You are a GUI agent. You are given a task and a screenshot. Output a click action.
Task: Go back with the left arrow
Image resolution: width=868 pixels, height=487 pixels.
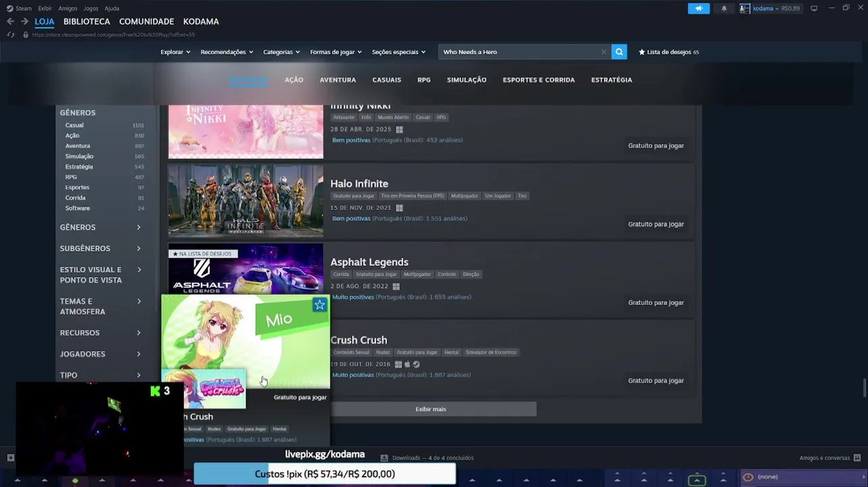[x=10, y=22]
